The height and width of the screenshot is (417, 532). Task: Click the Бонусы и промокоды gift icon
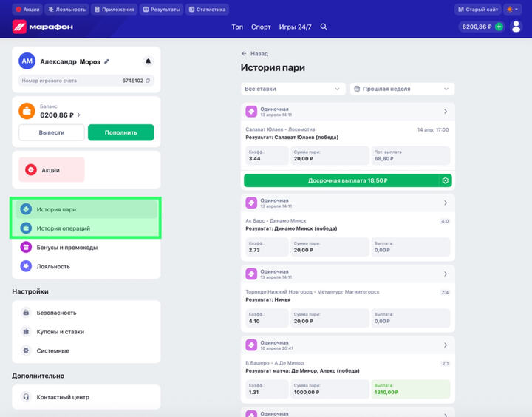(26, 247)
